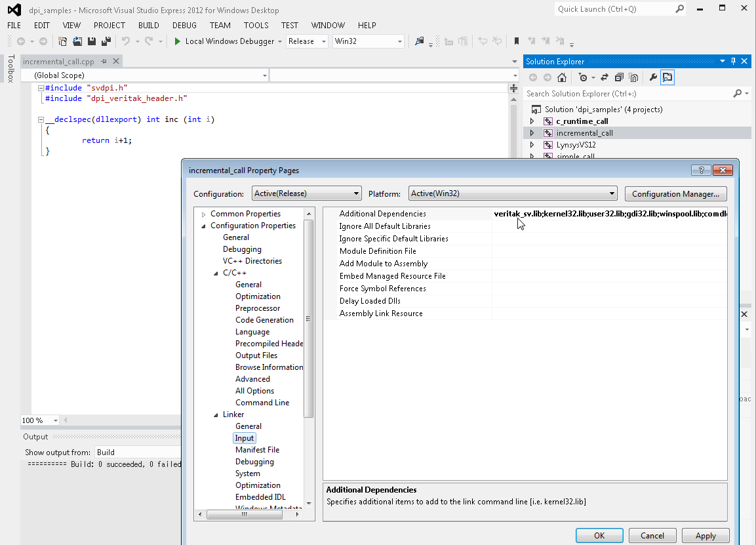Open the Pending Changes Filter icon
Screen dimensions: 756x545
click(583, 77)
